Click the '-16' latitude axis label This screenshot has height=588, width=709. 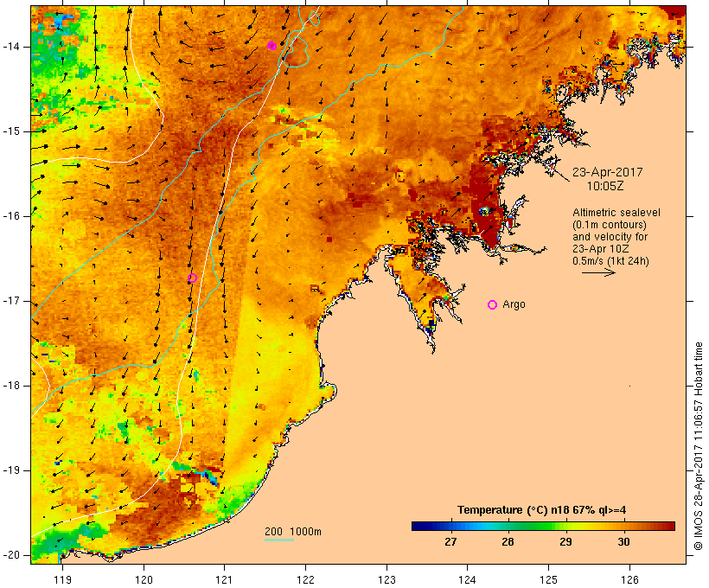11,216
